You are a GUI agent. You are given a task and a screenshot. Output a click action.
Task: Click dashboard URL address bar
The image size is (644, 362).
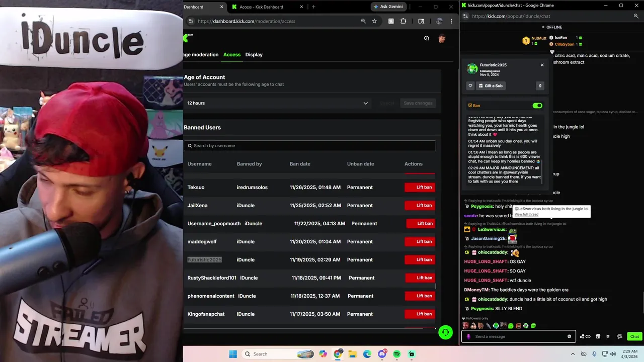coord(277,21)
